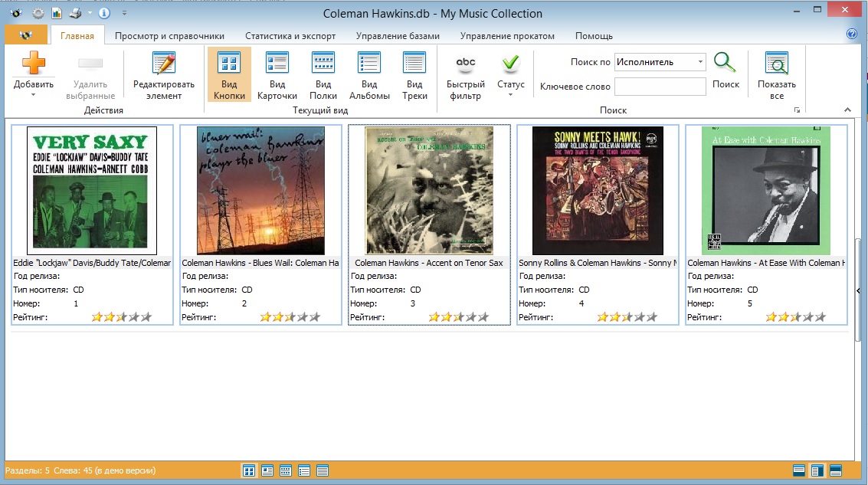Viewport: 868px width, 485px height.
Task: Click the Поиск magnifier button
Action: tap(726, 70)
